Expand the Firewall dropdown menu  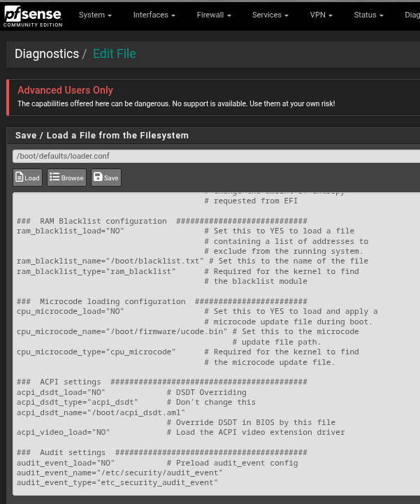click(x=214, y=15)
